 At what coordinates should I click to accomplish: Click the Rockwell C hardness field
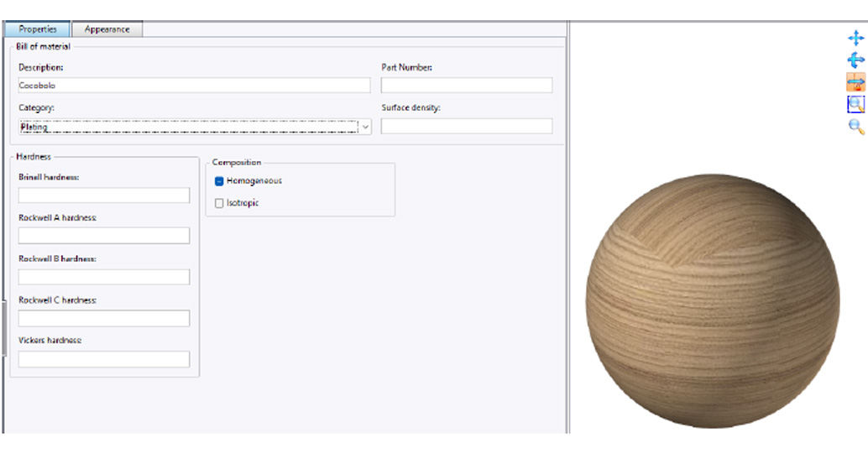(x=104, y=318)
